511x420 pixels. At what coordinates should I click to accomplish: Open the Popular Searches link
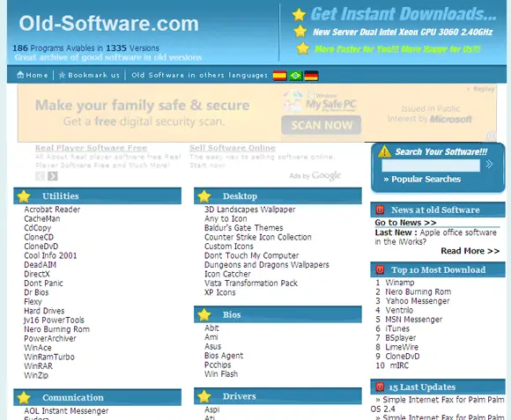coord(422,180)
